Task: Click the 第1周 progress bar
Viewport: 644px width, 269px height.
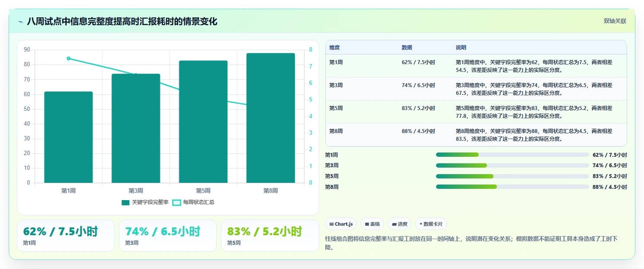Action: point(513,155)
